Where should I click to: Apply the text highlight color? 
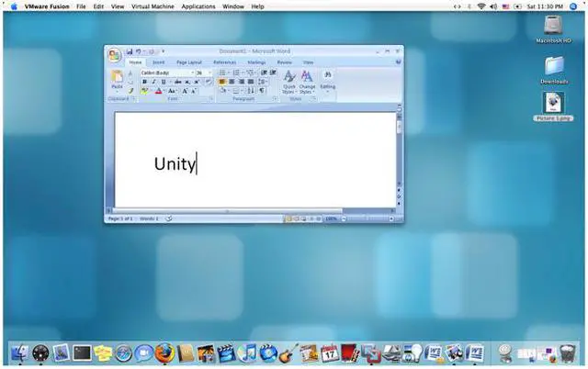143,91
